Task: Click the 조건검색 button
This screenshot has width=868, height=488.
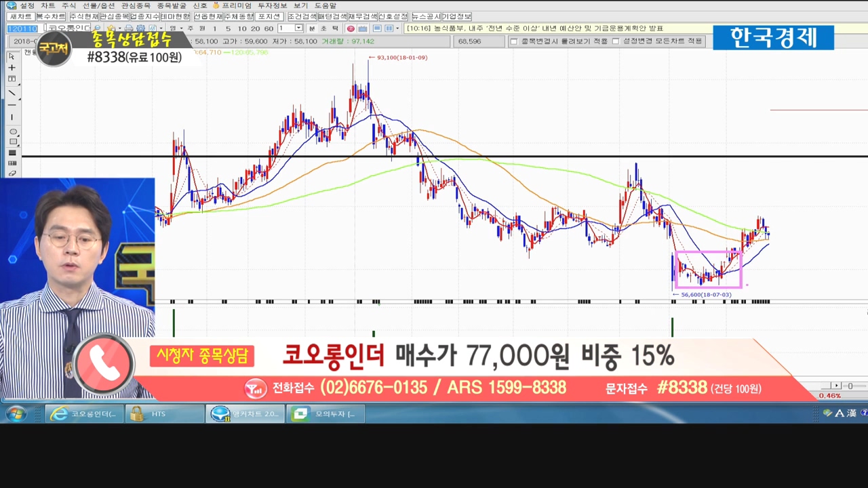Action: (x=301, y=16)
